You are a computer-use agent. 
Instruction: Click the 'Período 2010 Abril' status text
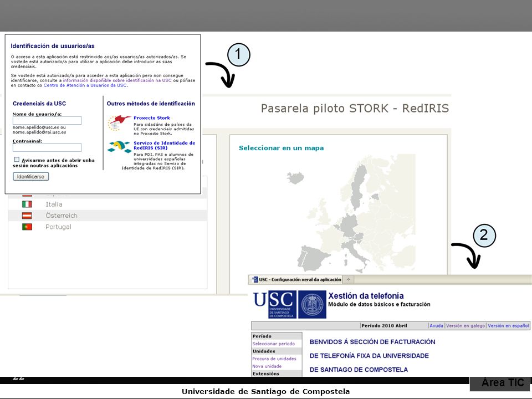point(384,326)
